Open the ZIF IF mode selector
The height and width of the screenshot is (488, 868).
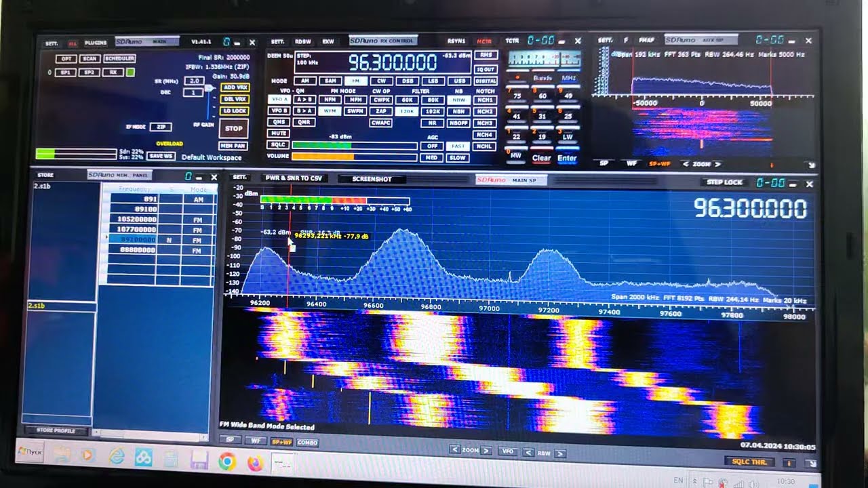[161, 127]
